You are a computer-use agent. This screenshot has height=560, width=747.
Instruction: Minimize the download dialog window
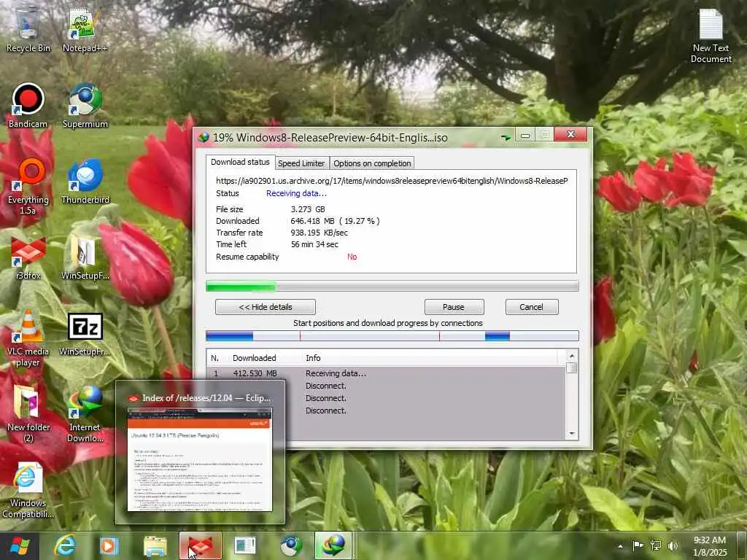click(x=525, y=135)
